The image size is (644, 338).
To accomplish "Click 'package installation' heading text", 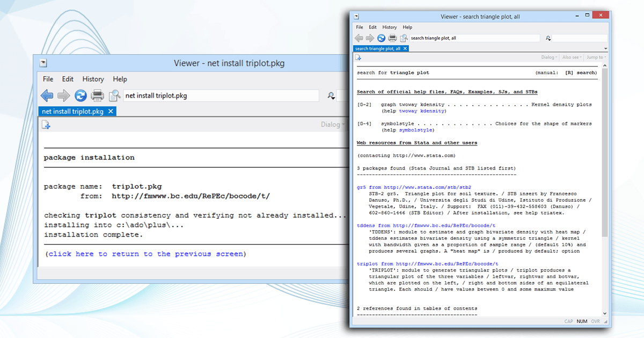I will tap(89, 157).
